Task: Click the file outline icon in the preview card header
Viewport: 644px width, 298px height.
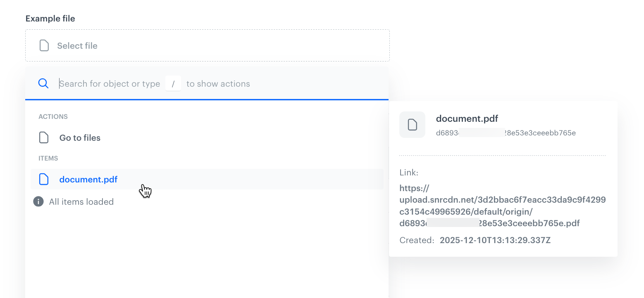Action: click(412, 124)
